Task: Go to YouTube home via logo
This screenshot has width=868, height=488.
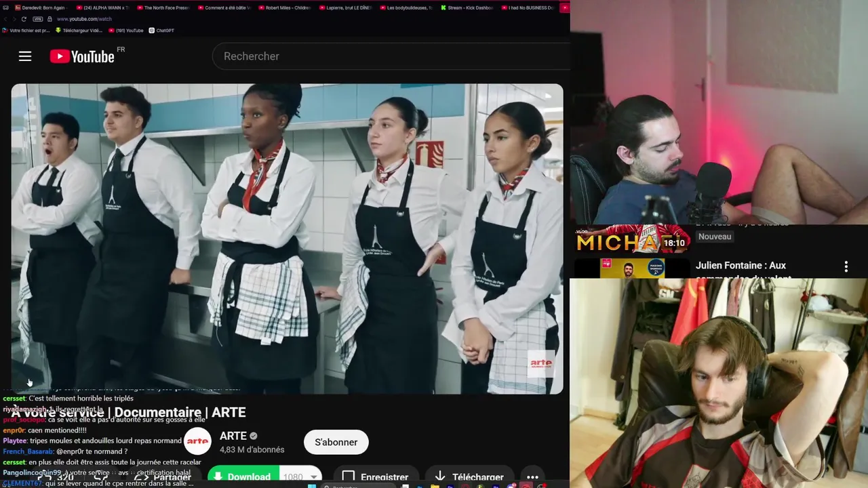Action: pyautogui.click(x=82, y=56)
